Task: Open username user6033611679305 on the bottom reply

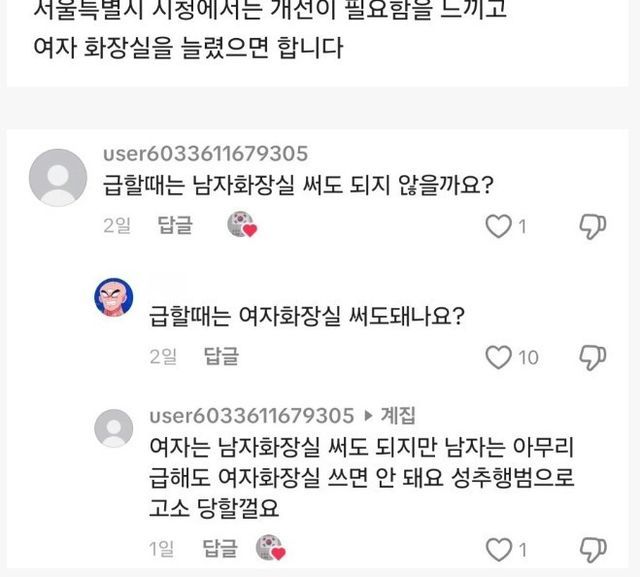Action: (251, 415)
